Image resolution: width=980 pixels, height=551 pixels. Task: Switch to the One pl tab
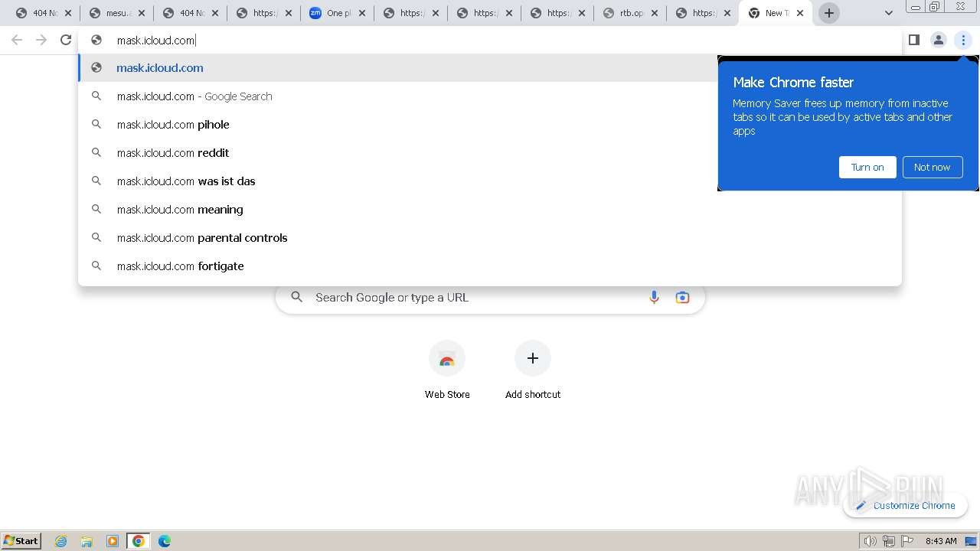coord(337,13)
